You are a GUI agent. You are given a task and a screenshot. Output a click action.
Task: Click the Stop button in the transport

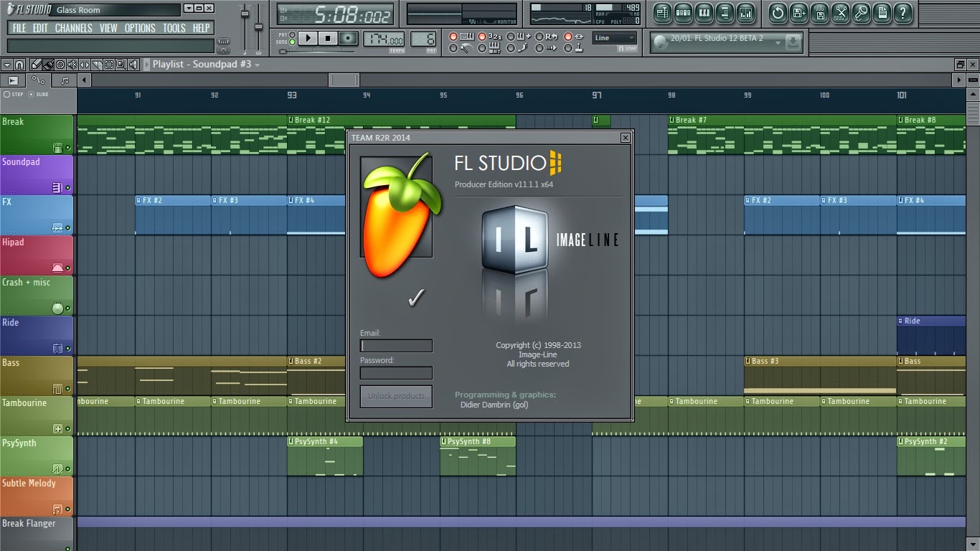(328, 39)
